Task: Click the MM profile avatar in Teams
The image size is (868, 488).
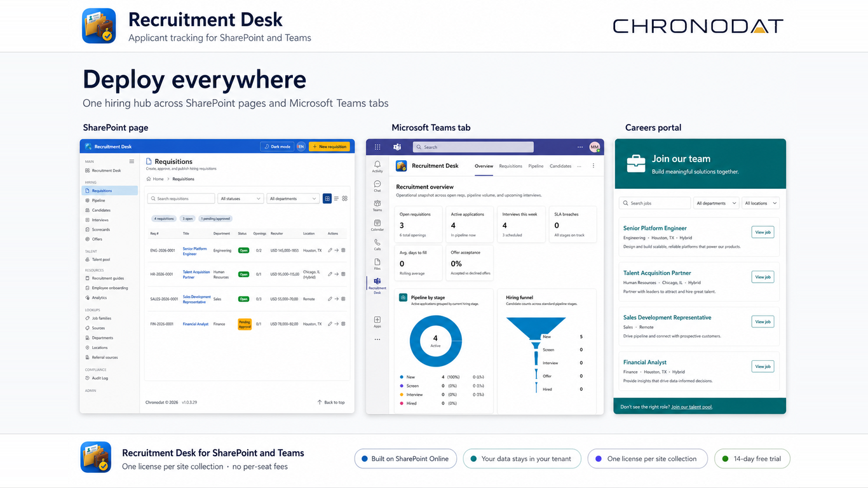Action: tap(595, 147)
